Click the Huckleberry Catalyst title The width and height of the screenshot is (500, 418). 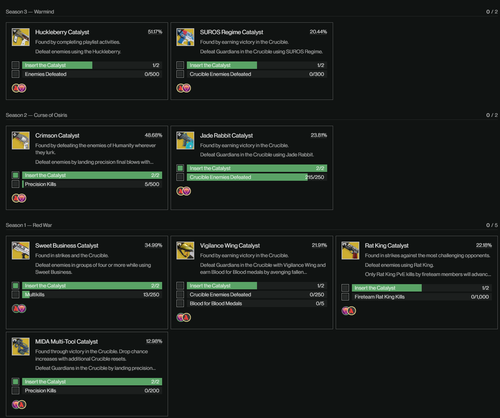tap(62, 32)
